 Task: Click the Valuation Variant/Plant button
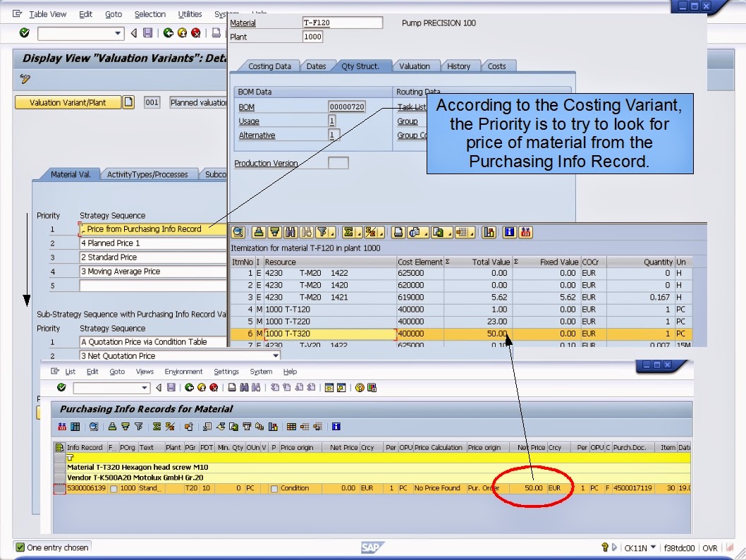click(67, 103)
